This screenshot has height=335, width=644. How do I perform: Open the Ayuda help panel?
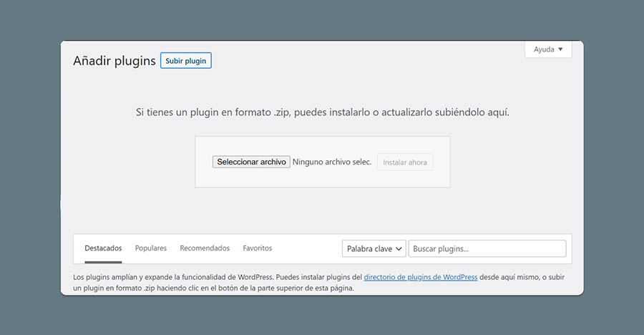(x=544, y=49)
